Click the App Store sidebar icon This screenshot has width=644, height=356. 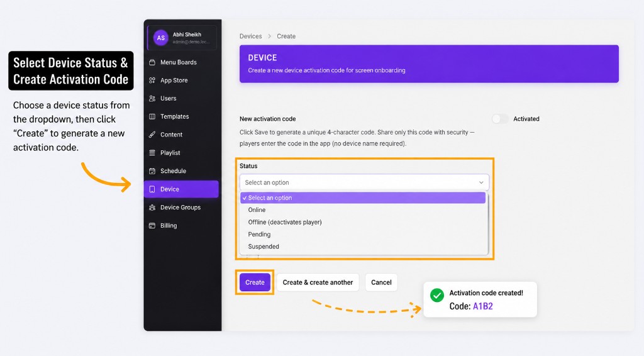click(152, 81)
